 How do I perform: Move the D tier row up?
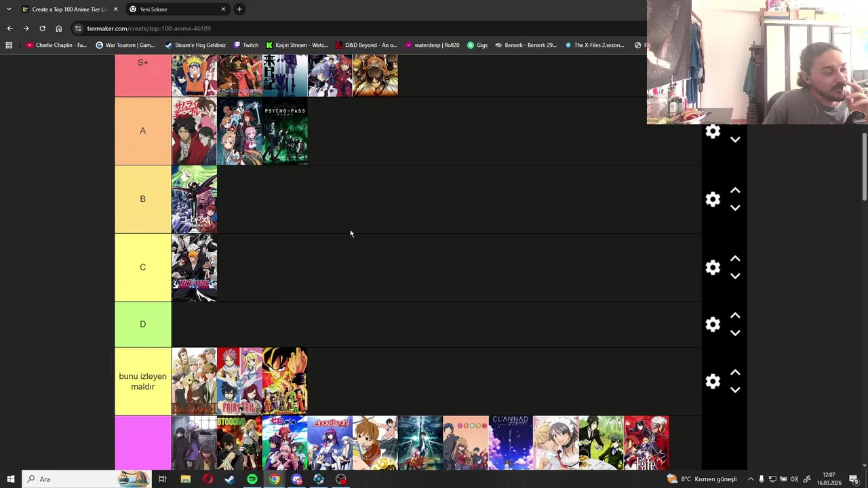735,316
